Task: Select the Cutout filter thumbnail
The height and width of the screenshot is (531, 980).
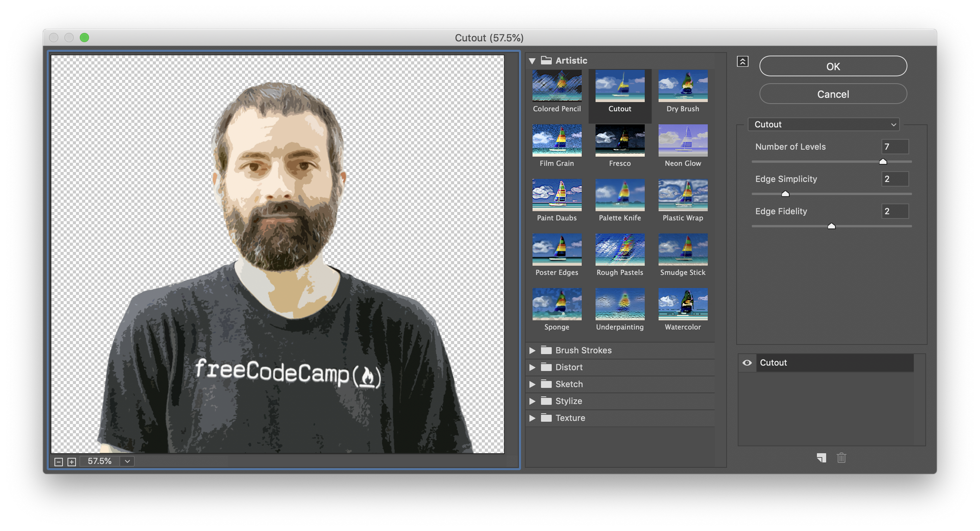Action: click(x=620, y=86)
